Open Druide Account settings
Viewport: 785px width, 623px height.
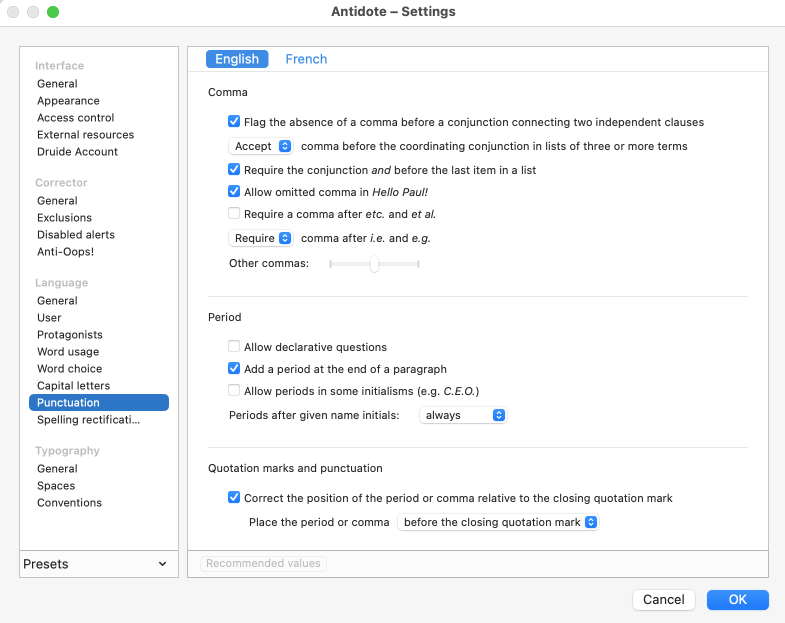pos(77,152)
